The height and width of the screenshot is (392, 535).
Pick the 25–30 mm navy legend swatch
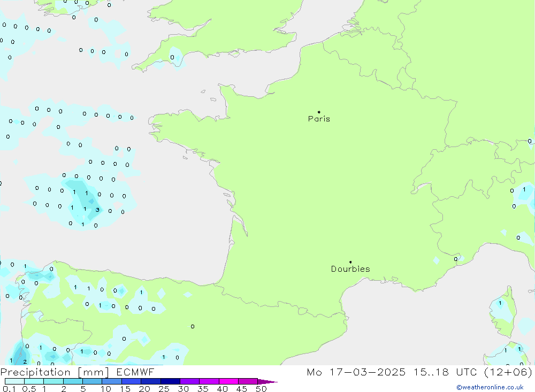[x=170, y=381]
